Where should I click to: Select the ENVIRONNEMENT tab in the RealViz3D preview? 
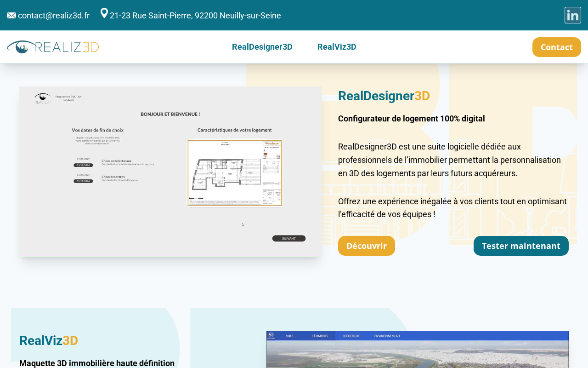(x=387, y=336)
